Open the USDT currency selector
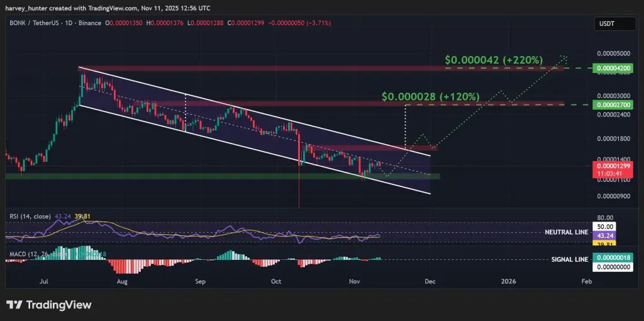The height and width of the screenshot is (321, 644). (615, 24)
